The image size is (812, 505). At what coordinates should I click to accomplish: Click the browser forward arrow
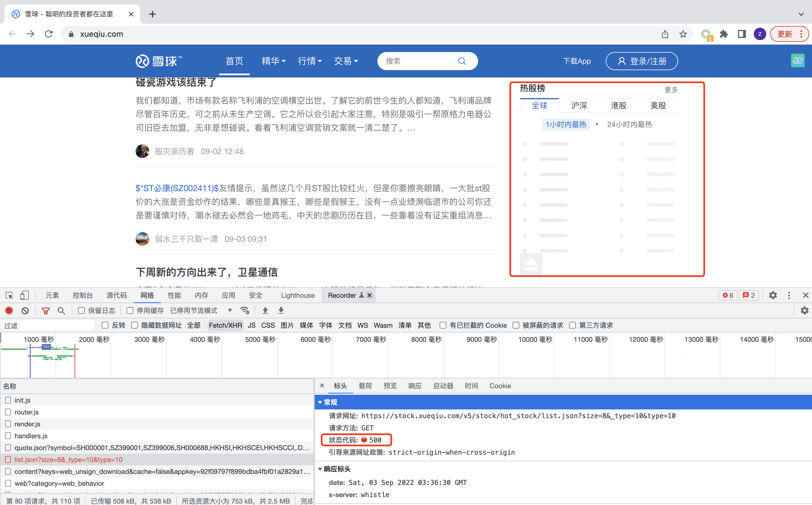click(30, 34)
